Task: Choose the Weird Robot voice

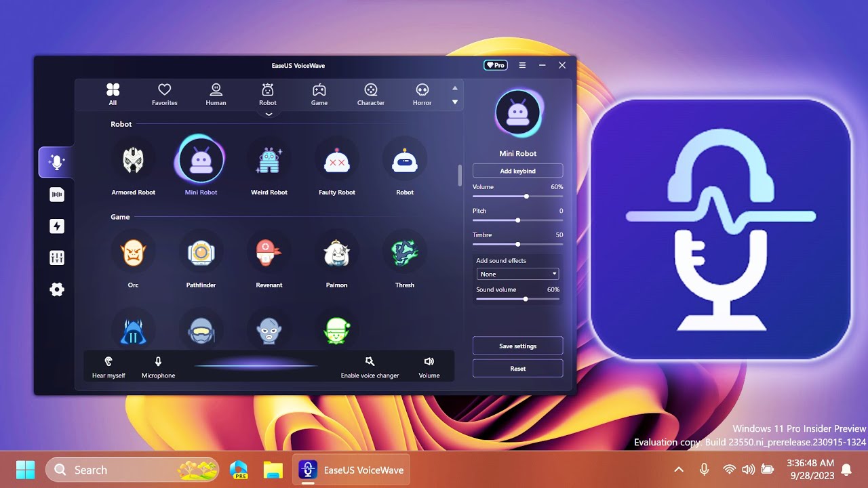Action: click(269, 160)
